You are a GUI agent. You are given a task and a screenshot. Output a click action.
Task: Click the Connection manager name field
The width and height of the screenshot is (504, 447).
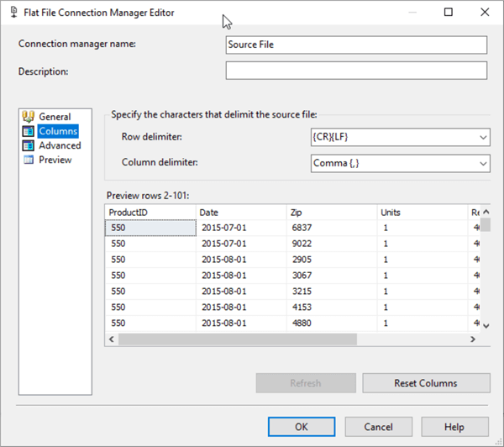tap(356, 45)
